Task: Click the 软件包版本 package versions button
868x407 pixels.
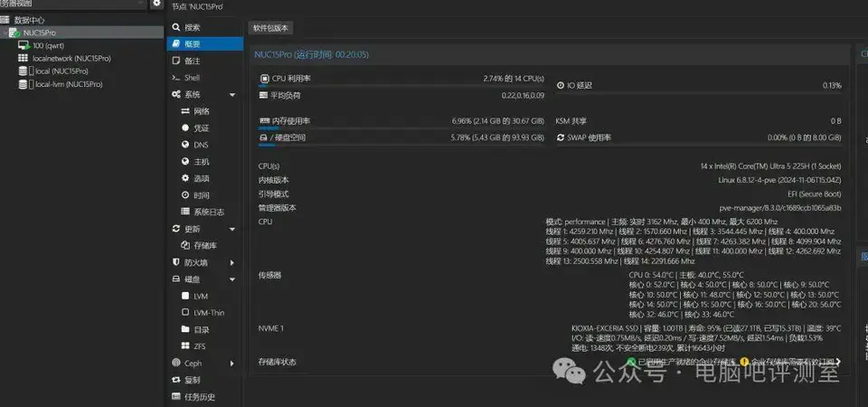Action: click(270, 28)
